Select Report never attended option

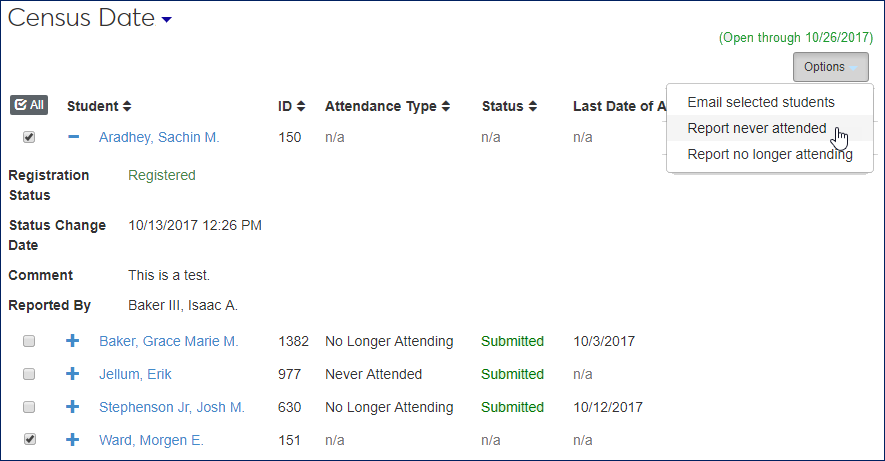(756, 128)
